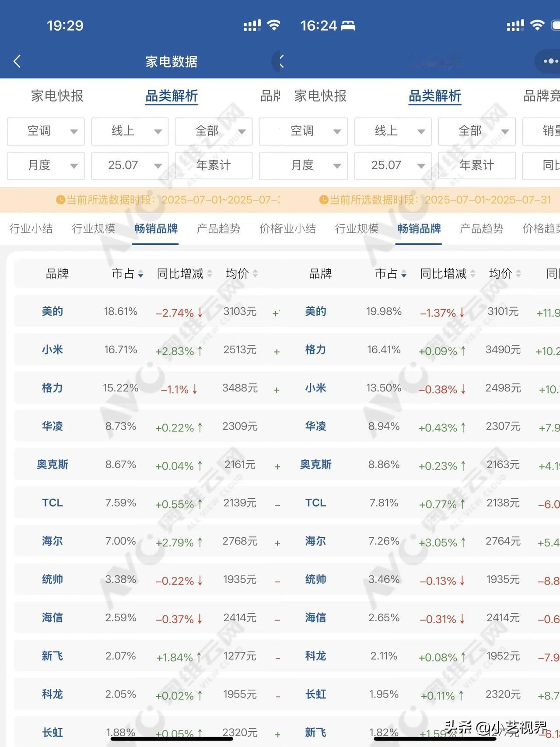560x747 pixels.
Task: Open 格力 brand link with 15.22% share
Action: tap(52, 388)
